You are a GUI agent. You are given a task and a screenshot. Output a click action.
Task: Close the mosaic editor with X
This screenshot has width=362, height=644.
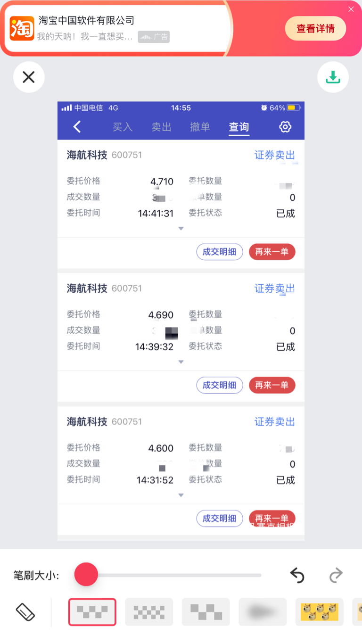coord(29,77)
